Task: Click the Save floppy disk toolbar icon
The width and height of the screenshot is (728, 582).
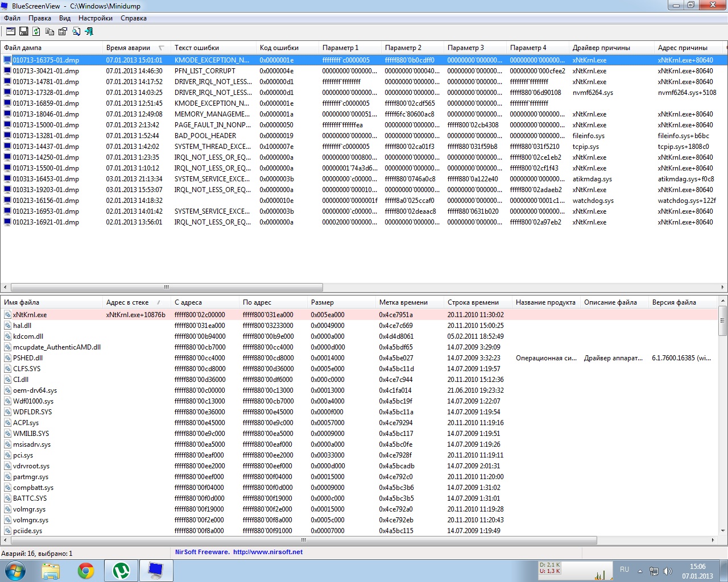Action: click(x=24, y=32)
